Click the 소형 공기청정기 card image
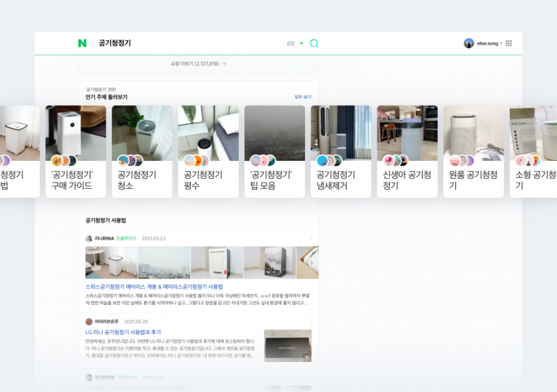Viewport: 557px width, 392px height. click(x=533, y=133)
